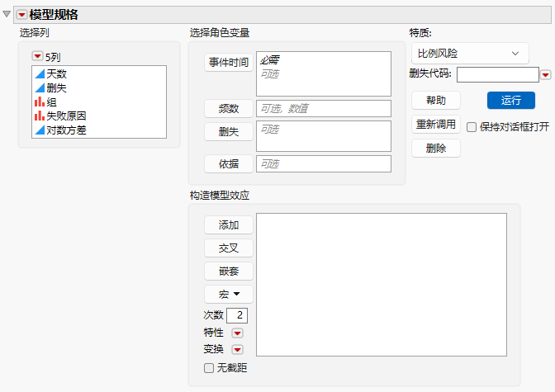This screenshot has width=555, height=392.
Task: Click the 删失代码 text field
Action: (x=498, y=74)
